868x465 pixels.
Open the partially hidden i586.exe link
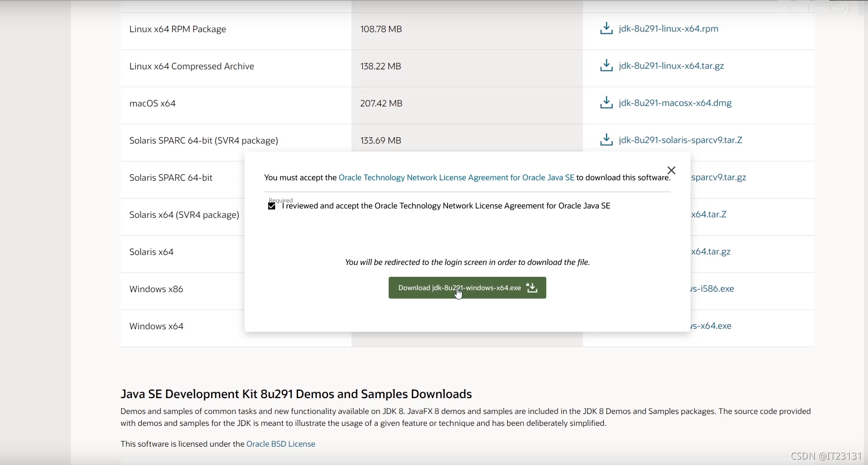[712, 289]
